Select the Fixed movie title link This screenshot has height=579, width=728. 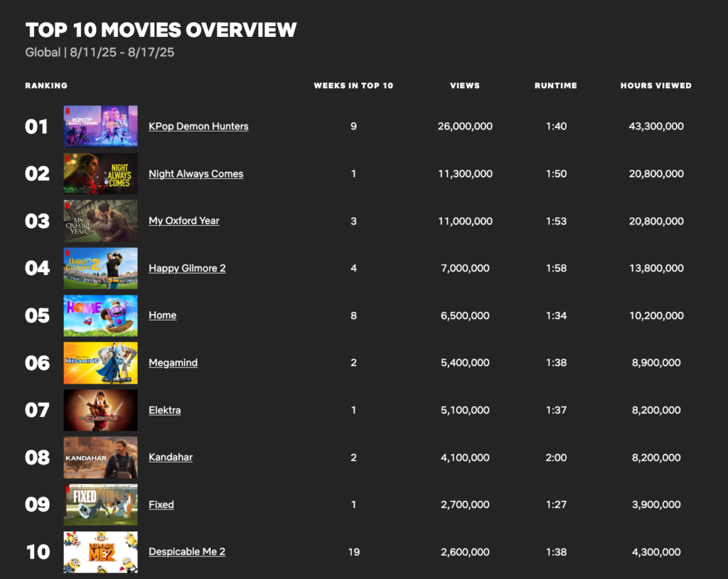[161, 505]
